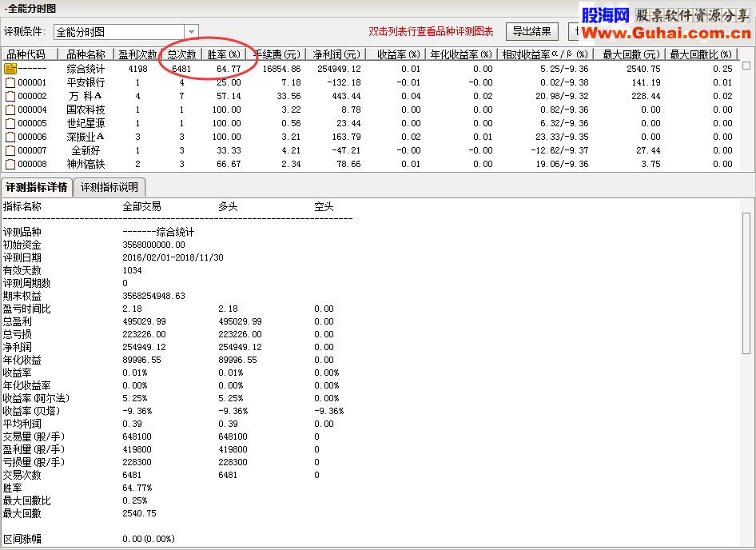Viewport: 756px width, 550px height.
Task: Click the 初始资金 value 3568000000.00
Action: (x=153, y=245)
